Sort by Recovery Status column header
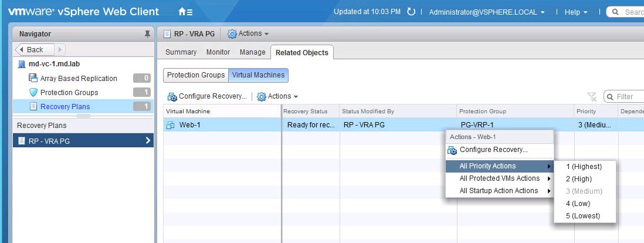Viewport: 644px width, 243px height. click(311, 112)
